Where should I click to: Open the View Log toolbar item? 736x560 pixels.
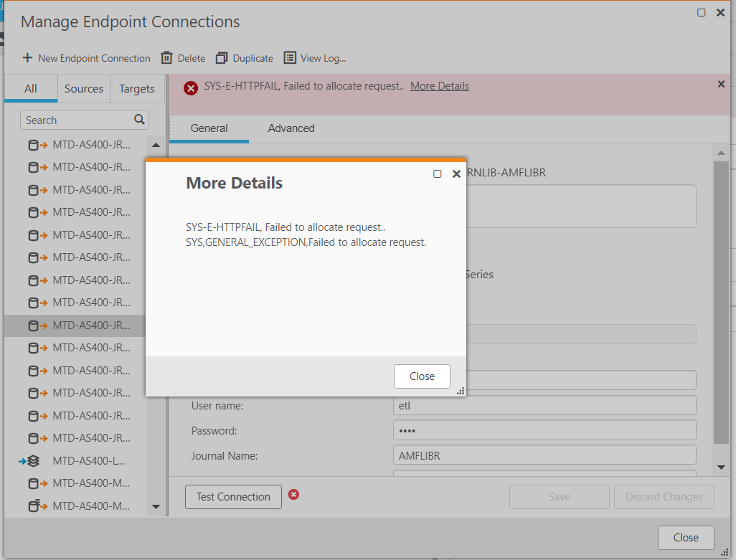(x=315, y=58)
